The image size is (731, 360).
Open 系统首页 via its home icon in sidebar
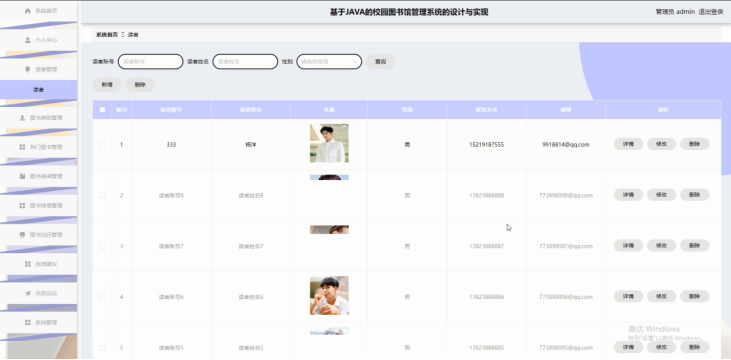[x=28, y=11]
